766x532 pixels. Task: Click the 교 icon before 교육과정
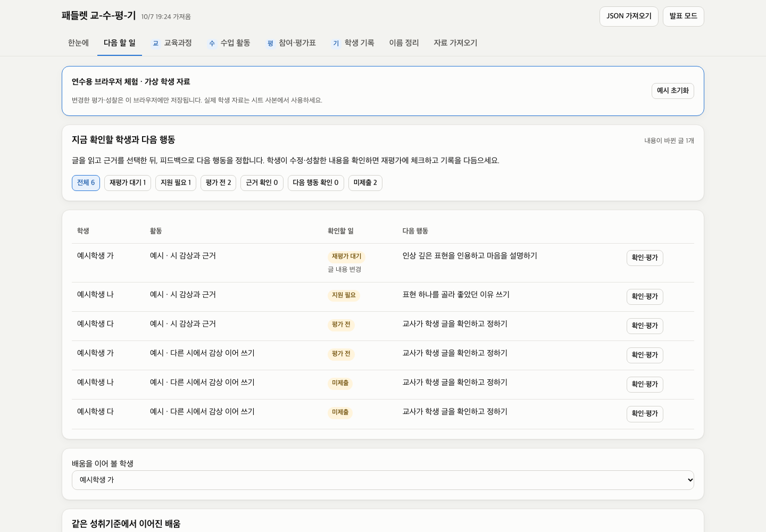pos(155,43)
